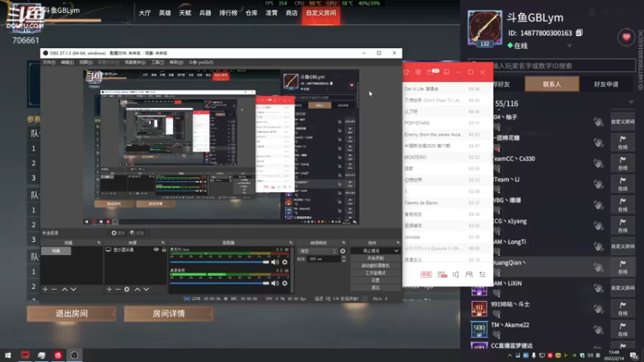Image resolution: width=644 pixels, height=362 pixels.
Task: Wave at friend XCG x1yang
Action: 598,226
